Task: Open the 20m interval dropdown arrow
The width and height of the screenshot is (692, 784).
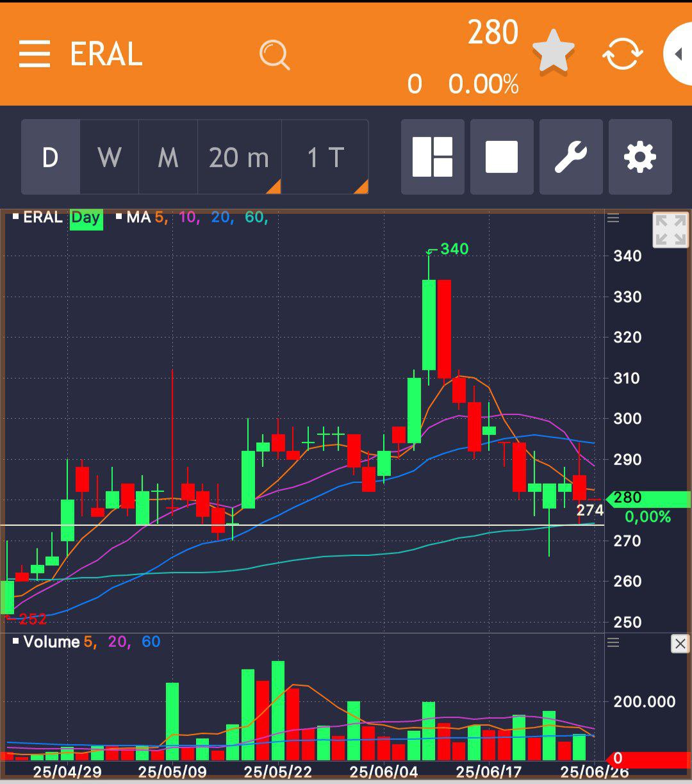Action: [274, 186]
